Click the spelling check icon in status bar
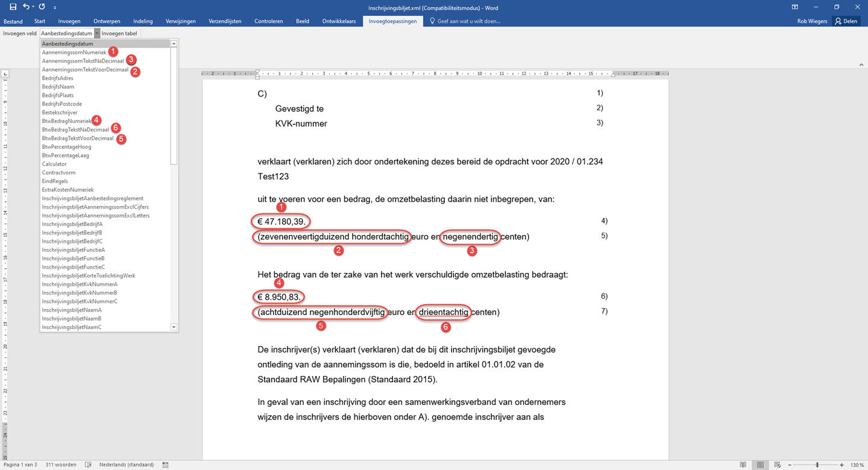 point(88,465)
